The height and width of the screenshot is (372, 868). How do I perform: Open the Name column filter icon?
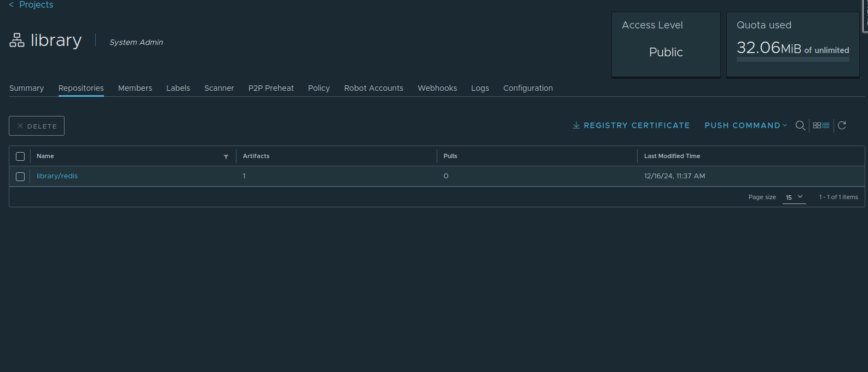[226, 156]
